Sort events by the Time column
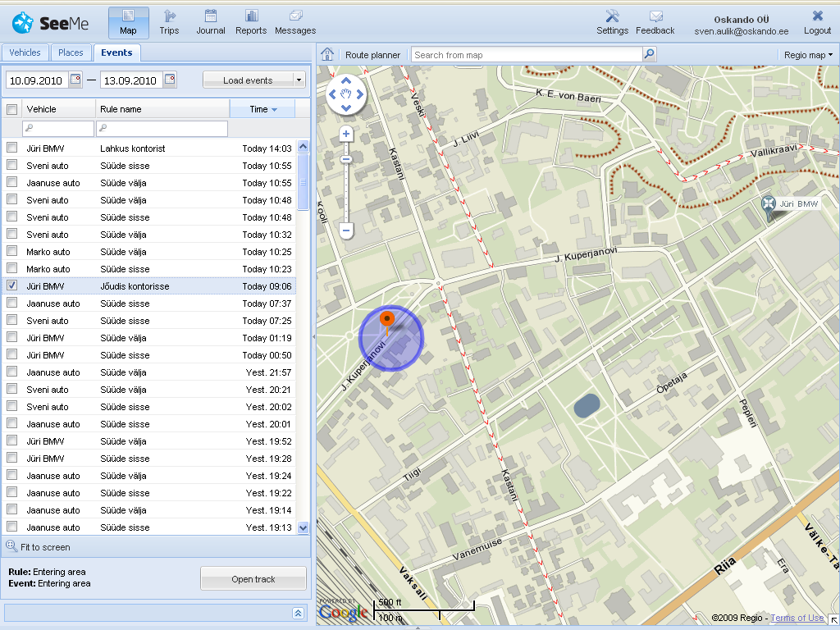 [262, 109]
